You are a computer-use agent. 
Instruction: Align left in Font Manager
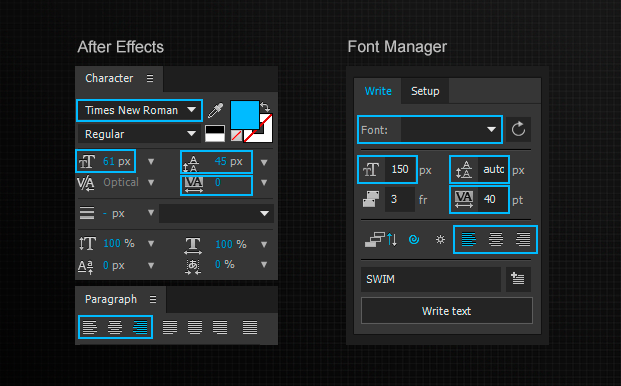pos(469,240)
